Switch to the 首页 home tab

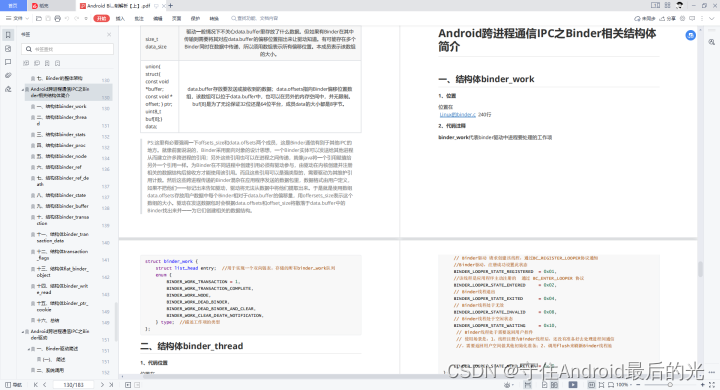pos(13,6)
